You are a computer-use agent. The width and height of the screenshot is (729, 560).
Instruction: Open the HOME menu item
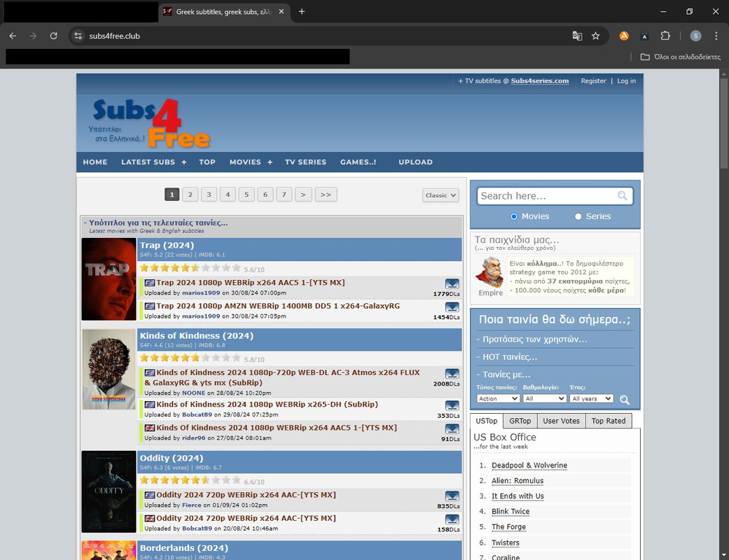tap(95, 162)
